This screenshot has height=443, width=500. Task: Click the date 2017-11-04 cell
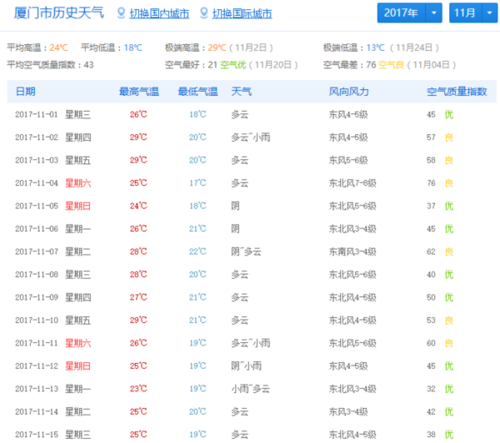click(36, 183)
